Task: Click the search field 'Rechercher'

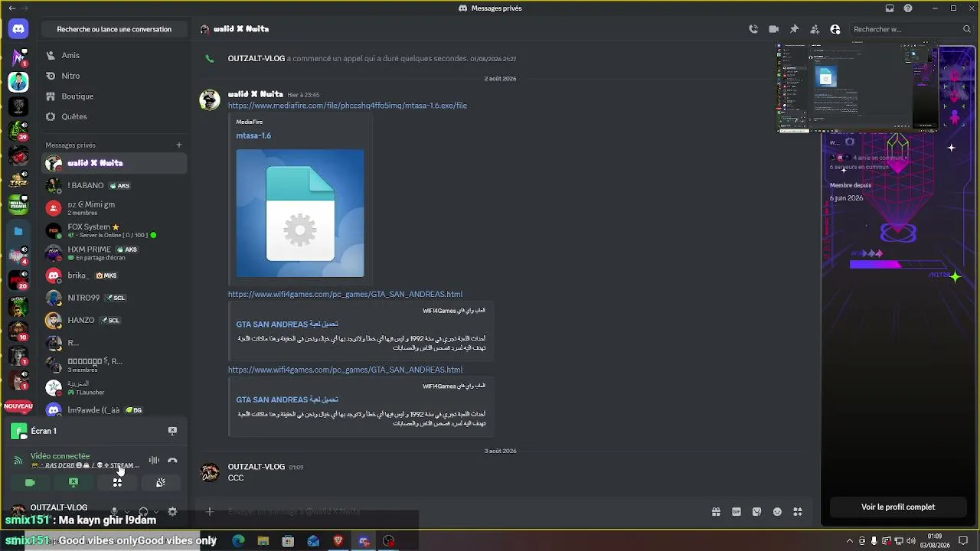Action: pyautogui.click(x=911, y=29)
